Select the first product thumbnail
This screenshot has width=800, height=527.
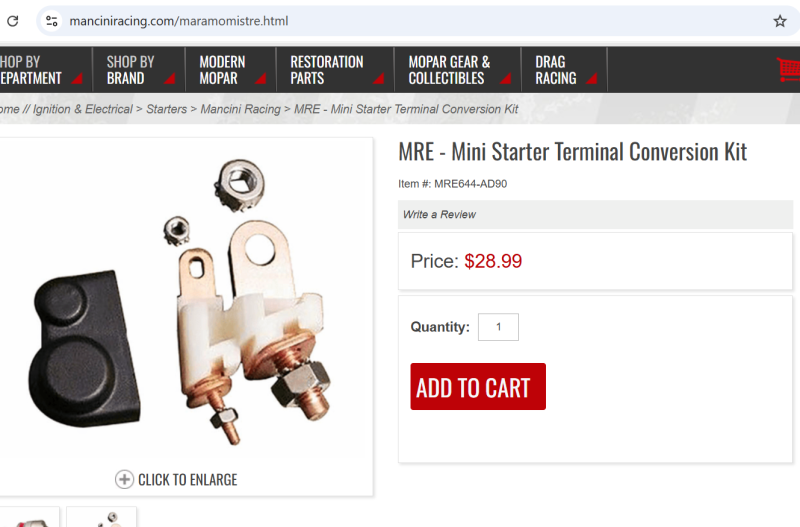30,518
